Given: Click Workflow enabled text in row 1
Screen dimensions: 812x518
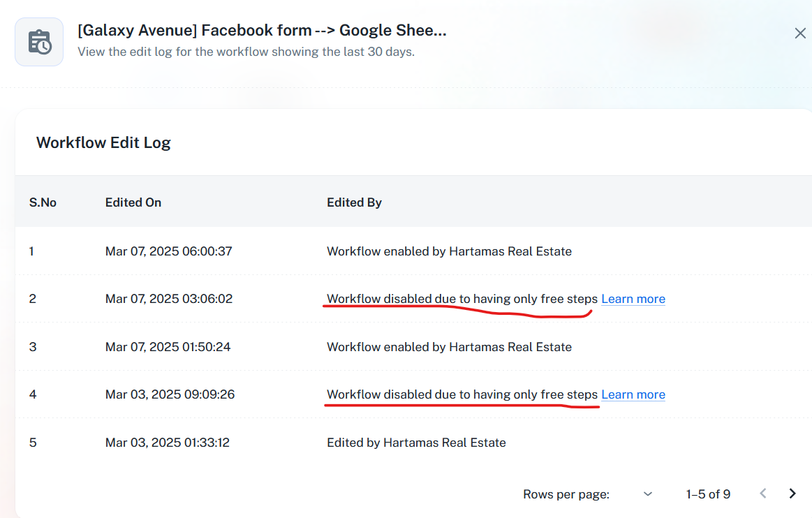Looking at the screenshot, I should [x=449, y=251].
